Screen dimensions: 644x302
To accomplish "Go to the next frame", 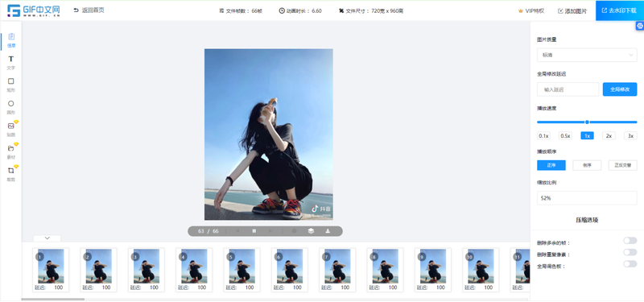I will pyautogui.click(x=270, y=231).
